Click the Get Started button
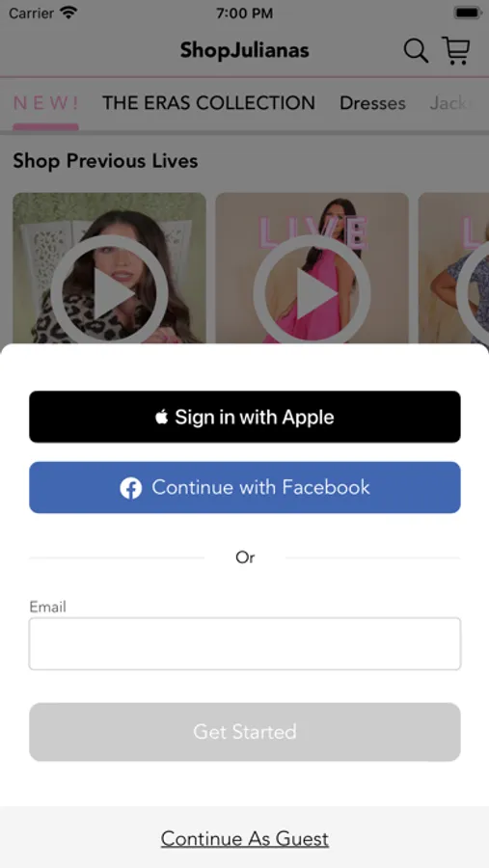This screenshot has height=868, width=489. tap(245, 732)
